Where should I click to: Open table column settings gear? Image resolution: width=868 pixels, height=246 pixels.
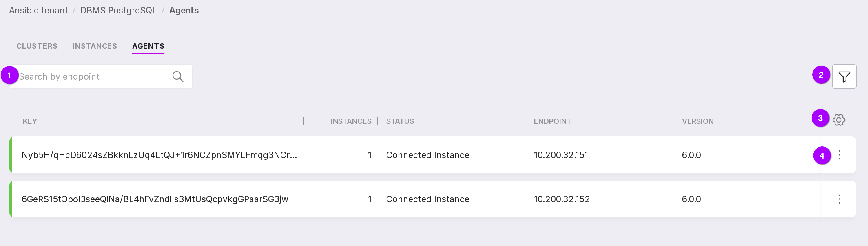click(x=838, y=120)
